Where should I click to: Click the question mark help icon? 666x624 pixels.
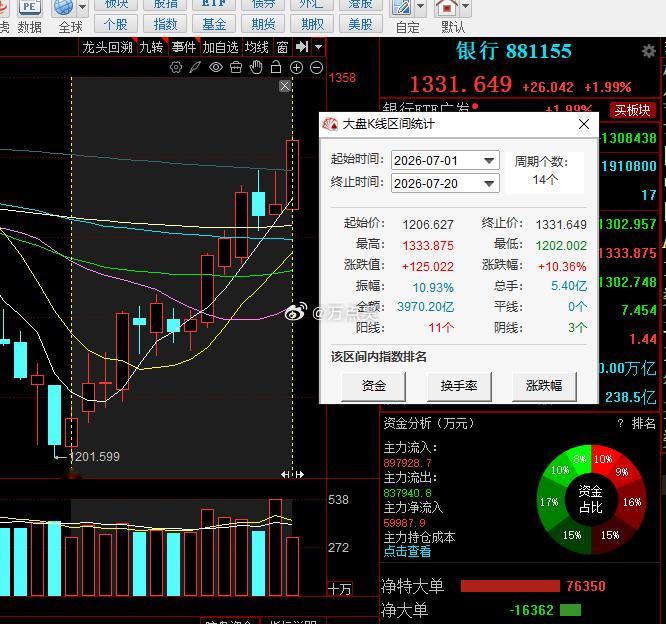621,423
